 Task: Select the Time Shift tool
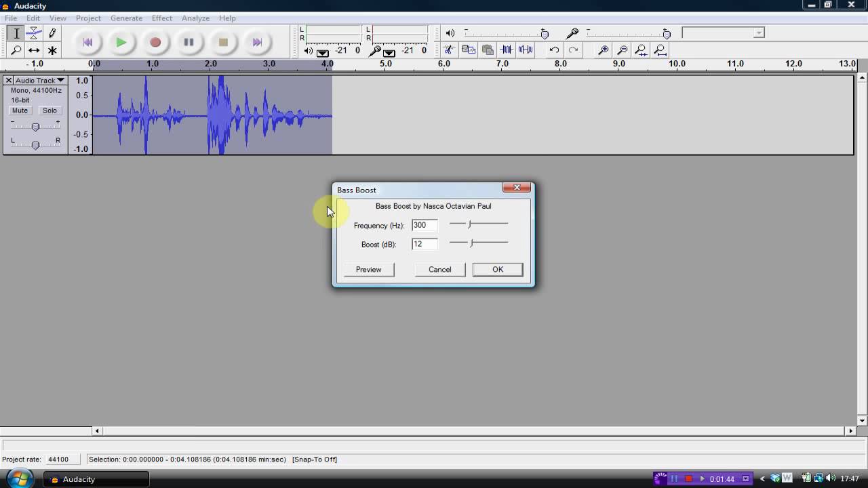tap(34, 50)
